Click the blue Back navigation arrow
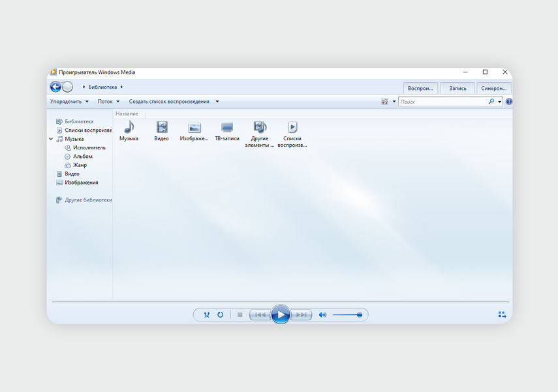Screen dimensions: 558x392 tap(55, 87)
